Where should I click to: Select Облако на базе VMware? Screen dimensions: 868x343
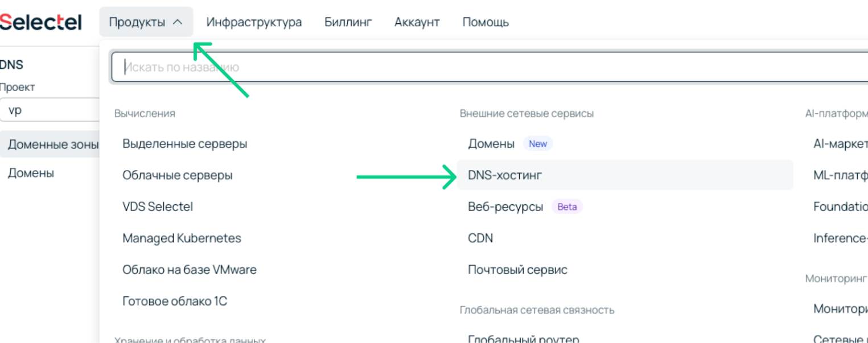click(189, 270)
